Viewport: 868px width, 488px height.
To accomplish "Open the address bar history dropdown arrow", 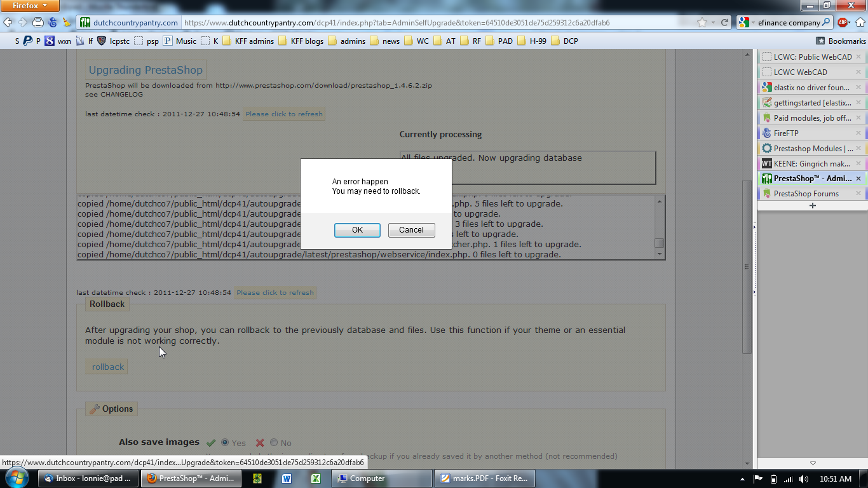I will (x=713, y=22).
